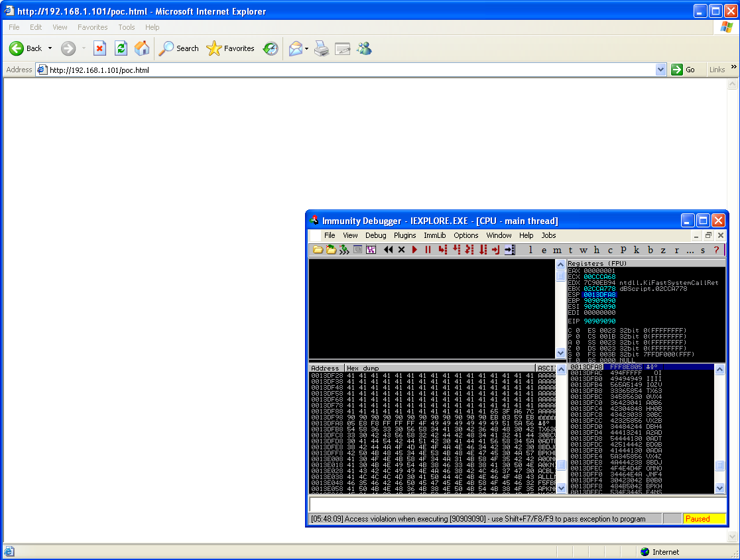This screenshot has height=560, width=740.
Task: Click the ESP register value 0013DFA8
Action: click(x=599, y=295)
